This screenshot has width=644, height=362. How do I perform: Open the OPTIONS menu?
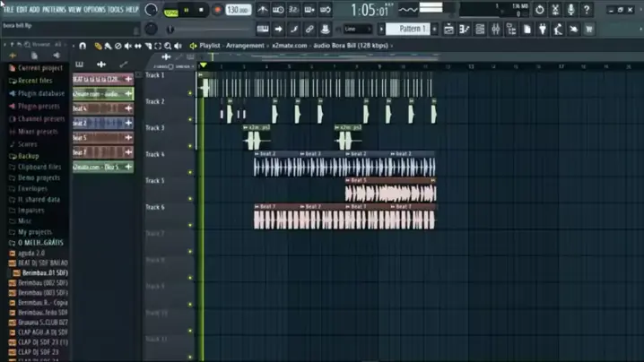(x=94, y=9)
